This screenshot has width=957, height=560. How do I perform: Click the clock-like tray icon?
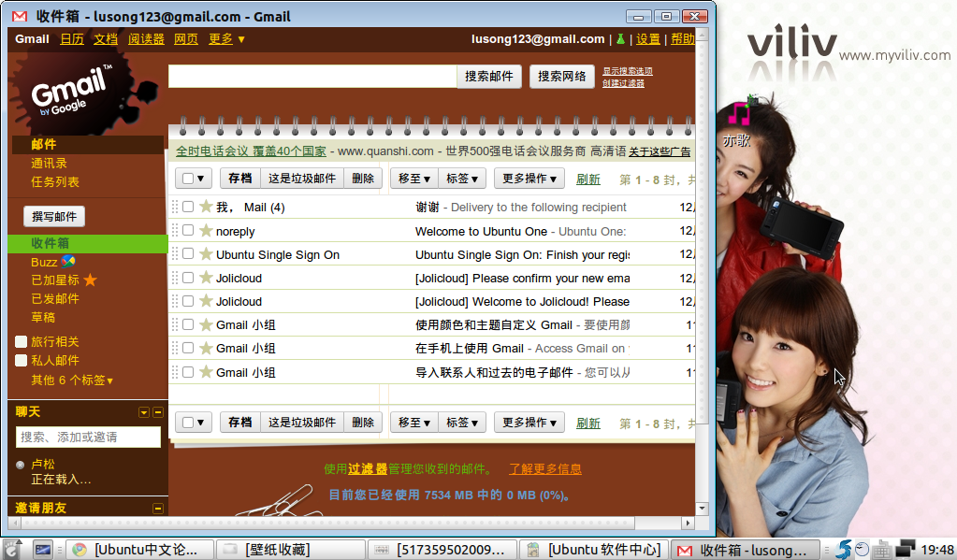click(862, 550)
